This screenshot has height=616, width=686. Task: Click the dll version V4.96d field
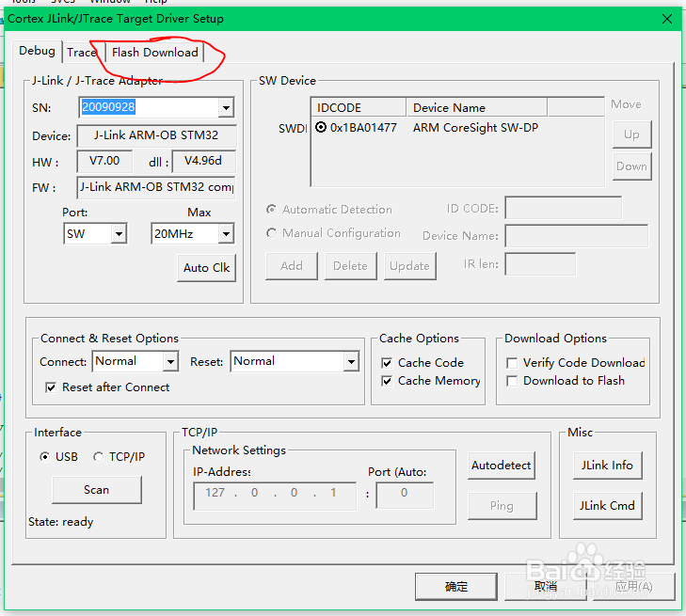tap(204, 162)
